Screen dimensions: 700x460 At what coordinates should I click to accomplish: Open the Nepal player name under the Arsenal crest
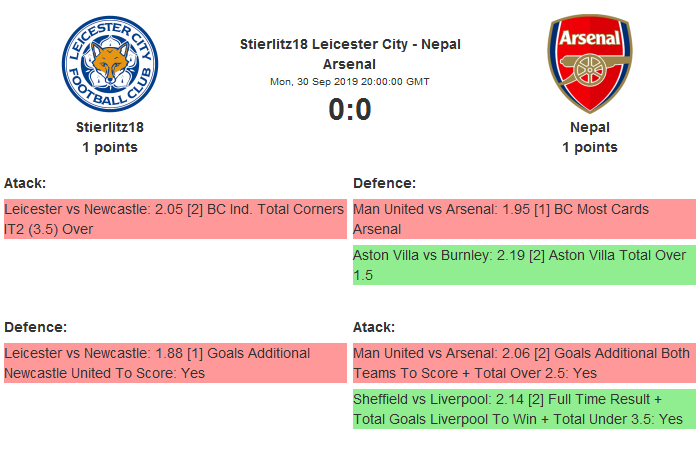click(590, 128)
